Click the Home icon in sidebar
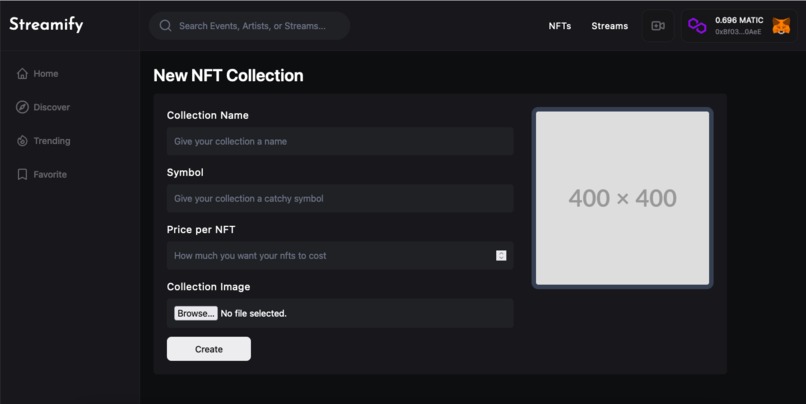Screen dimensions: 806x404 22,74
